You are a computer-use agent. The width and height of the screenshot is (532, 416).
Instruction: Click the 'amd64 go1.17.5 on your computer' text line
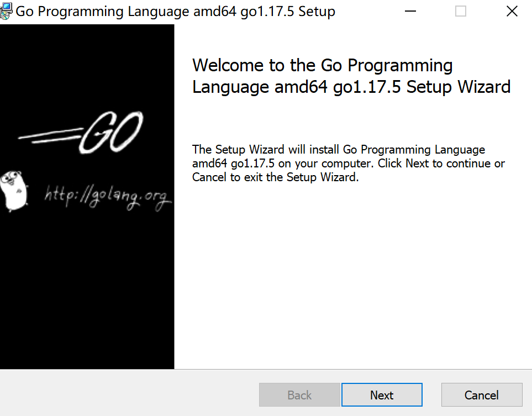pyautogui.click(x=348, y=164)
